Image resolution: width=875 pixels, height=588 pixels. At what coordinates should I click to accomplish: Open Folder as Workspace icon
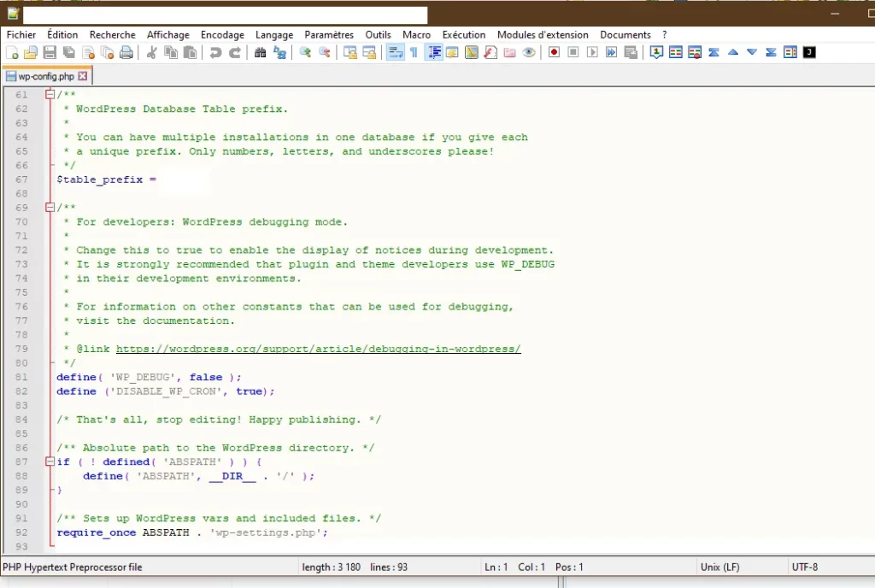pyautogui.click(x=509, y=52)
